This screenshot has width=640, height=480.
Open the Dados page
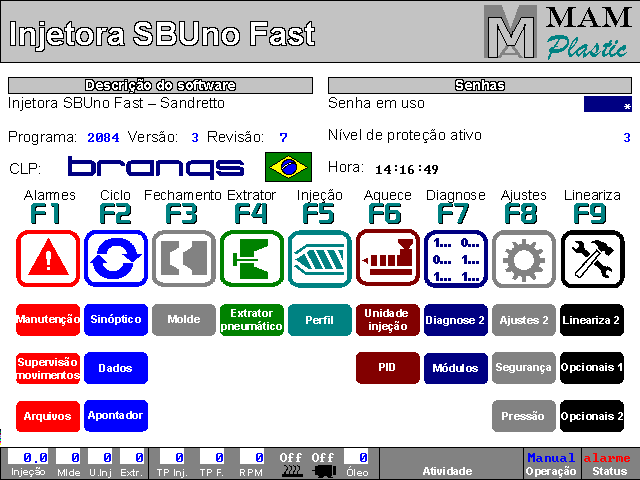116,368
